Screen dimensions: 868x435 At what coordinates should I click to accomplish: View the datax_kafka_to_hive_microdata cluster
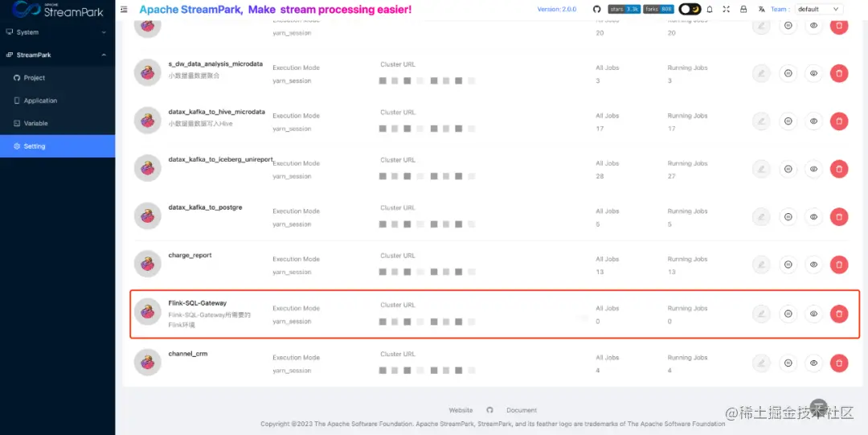point(813,121)
